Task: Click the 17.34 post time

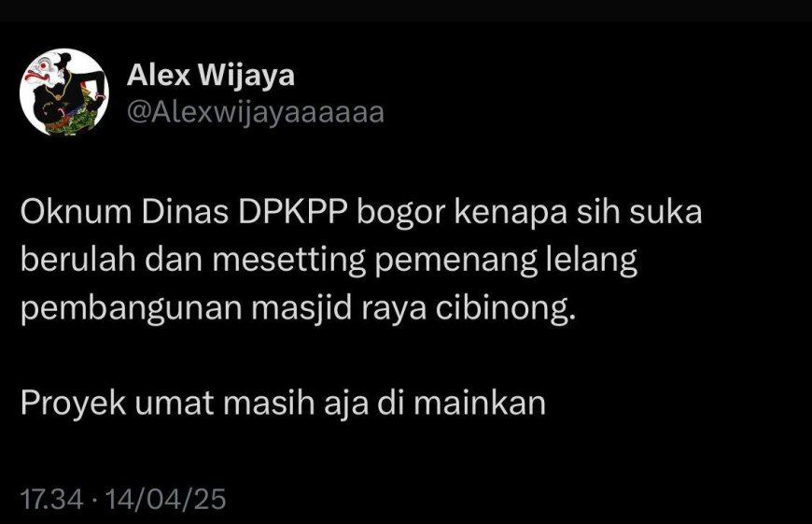Action: pyautogui.click(x=51, y=499)
